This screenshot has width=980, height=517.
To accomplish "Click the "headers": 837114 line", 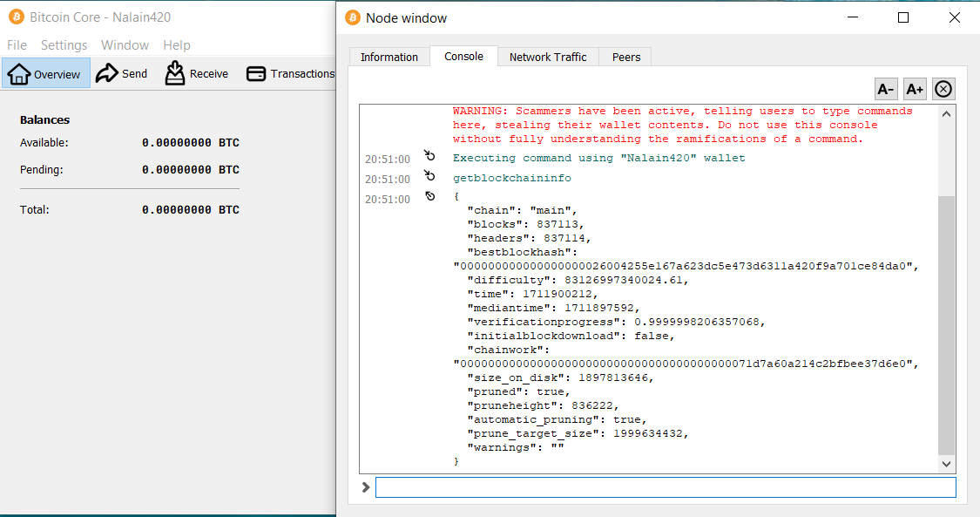I will (529, 238).
